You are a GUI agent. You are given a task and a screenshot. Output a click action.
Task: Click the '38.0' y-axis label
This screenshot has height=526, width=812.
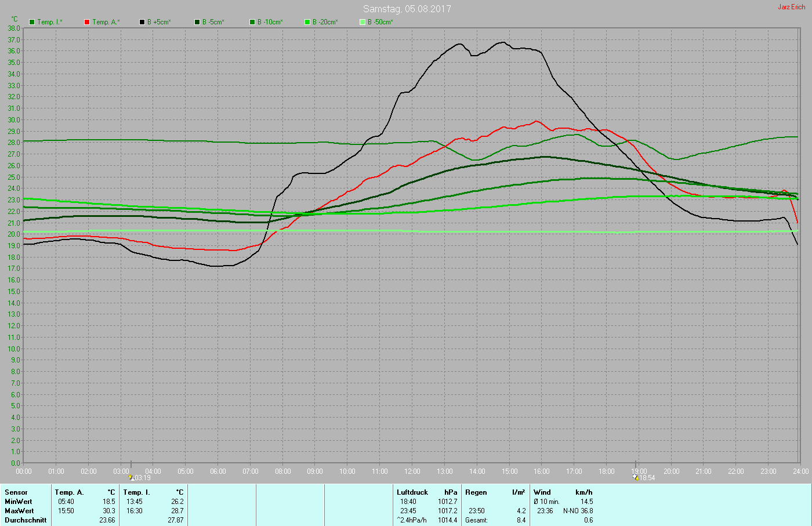(14, 28)
